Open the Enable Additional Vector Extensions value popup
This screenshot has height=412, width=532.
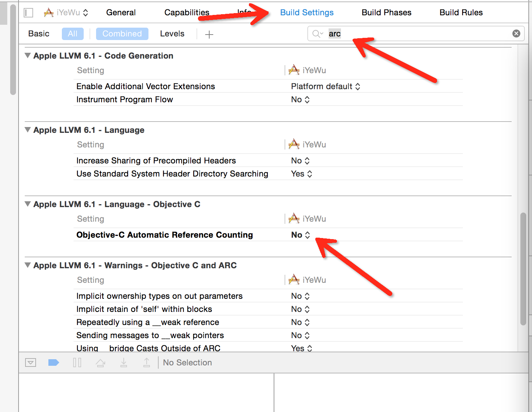pyautogui.click(x=326, y=87)
